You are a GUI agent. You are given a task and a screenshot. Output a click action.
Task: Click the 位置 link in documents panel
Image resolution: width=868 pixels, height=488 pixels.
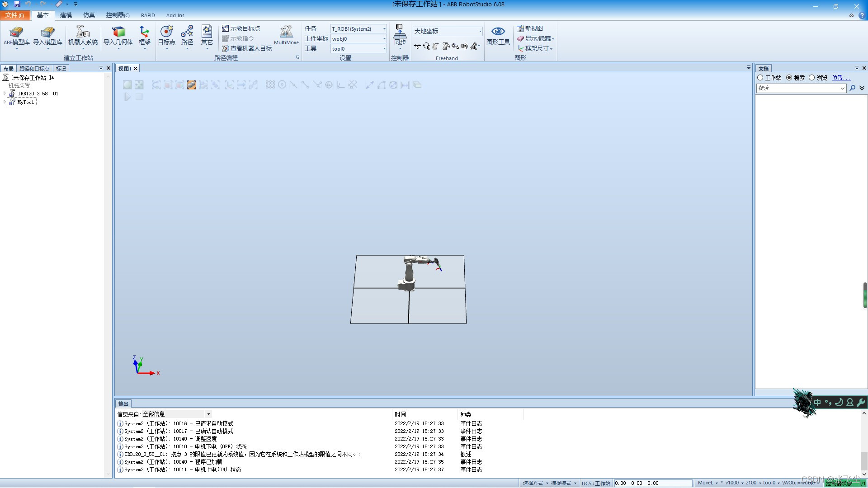841,78
